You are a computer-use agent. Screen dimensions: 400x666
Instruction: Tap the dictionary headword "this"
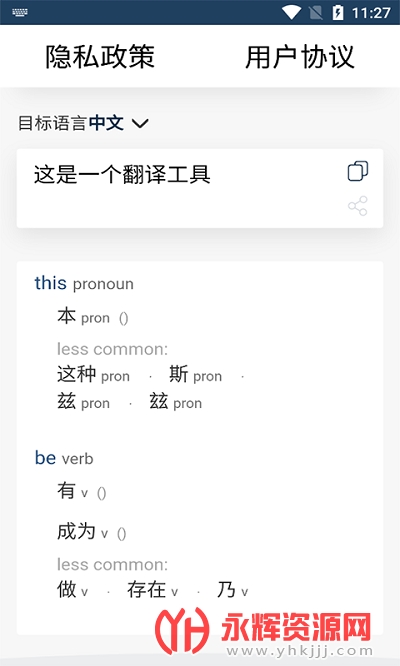click(51, 283)
